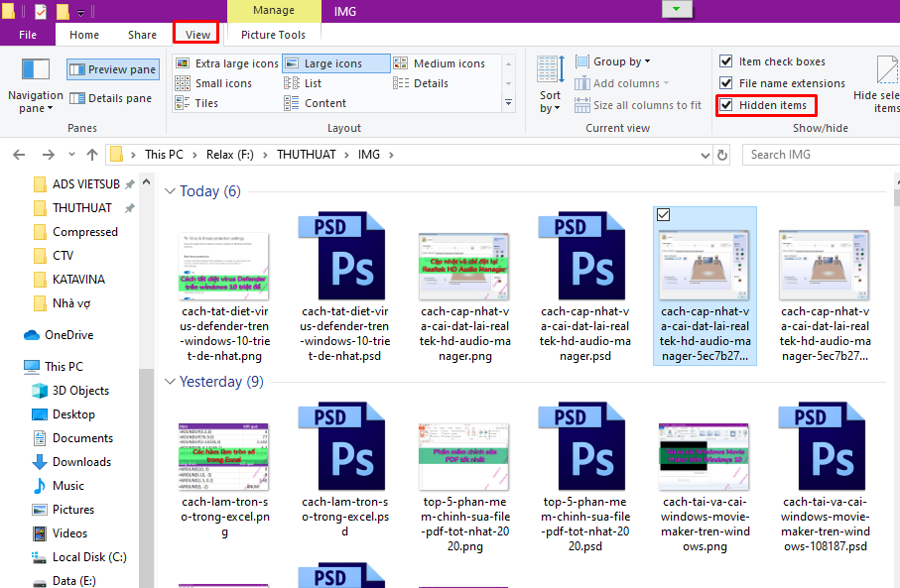900x588 pixels.
Task: Expand the layout gallery more arrow
Action: pyautogui.click(x=508, y=103)
